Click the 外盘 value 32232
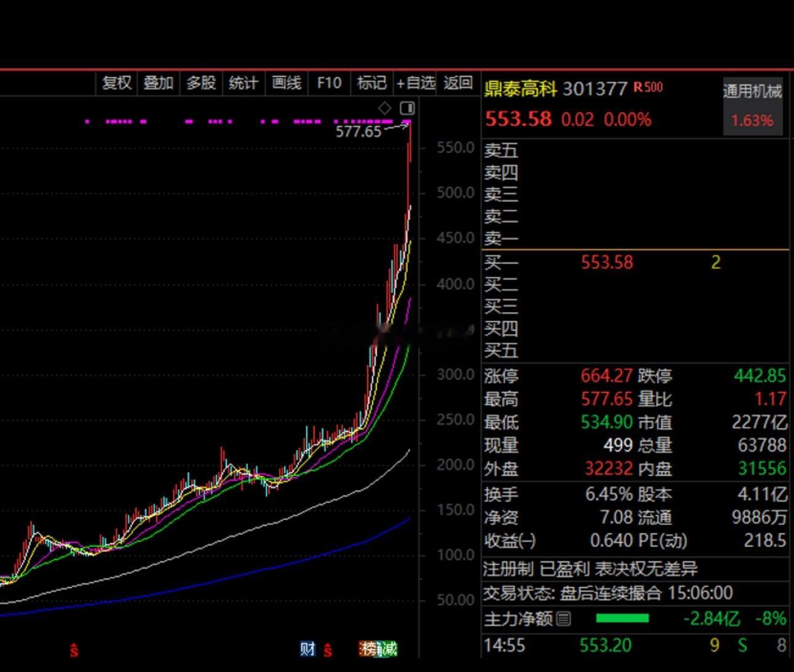Image resolution: width=794 pixels, height=672 pixels. [x=609, y=468]
